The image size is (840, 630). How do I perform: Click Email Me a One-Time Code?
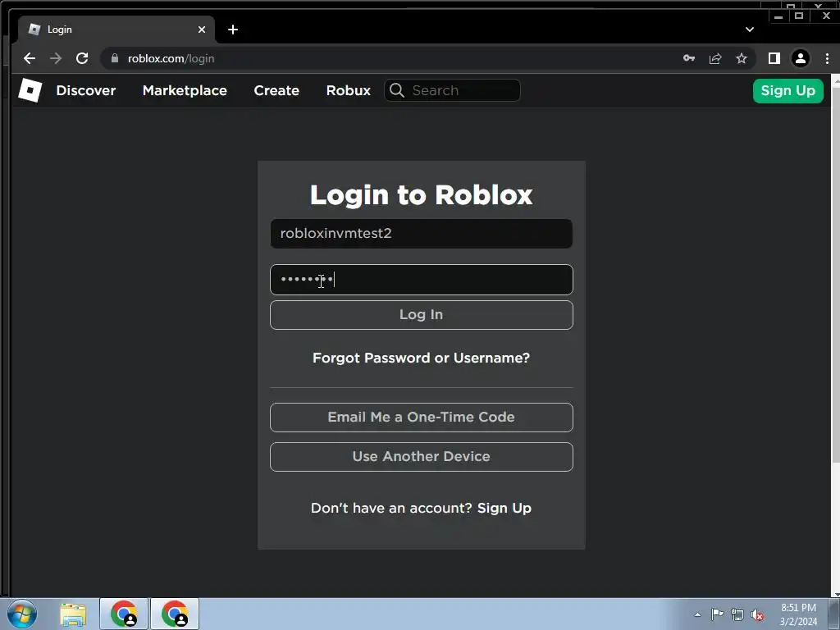(x=422, y=418)
